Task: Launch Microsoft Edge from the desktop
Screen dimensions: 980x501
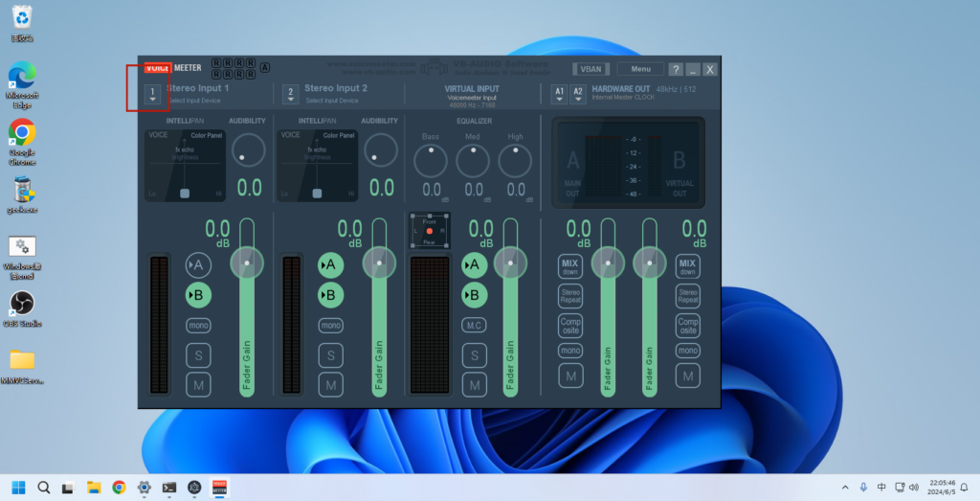Action: 22,84
